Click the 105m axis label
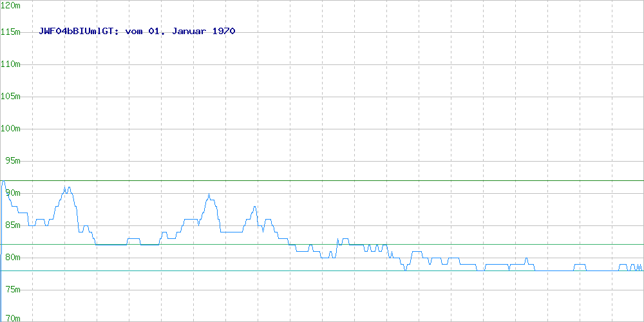The width and height of the screenshot is (644, 322). pos(11,96)
